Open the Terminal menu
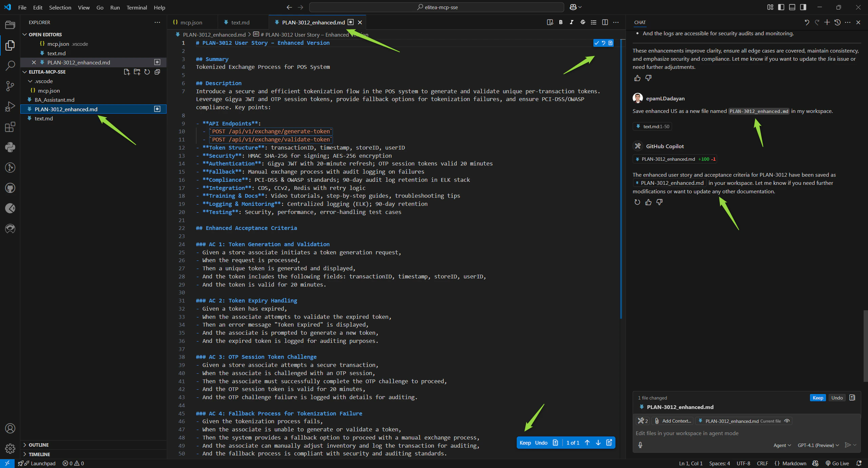 click(137, 7)
